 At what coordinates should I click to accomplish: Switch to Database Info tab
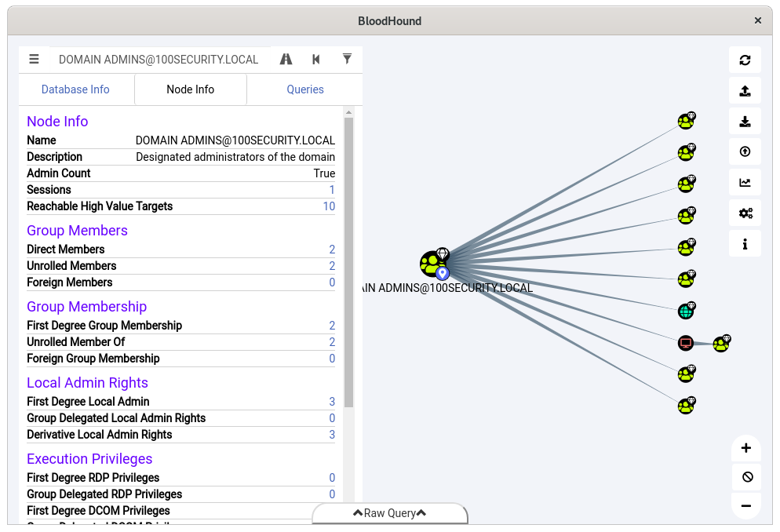pyautogui.click(x=75, y=89)
